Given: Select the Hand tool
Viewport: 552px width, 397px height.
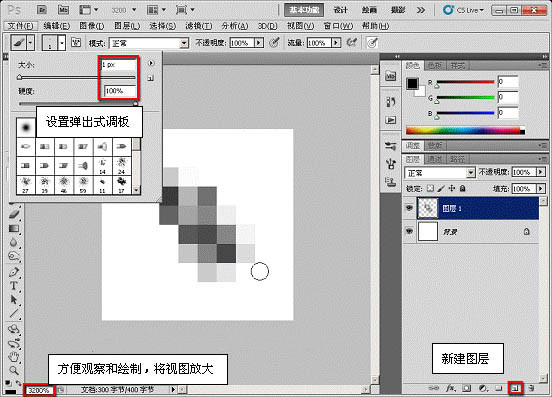Looking at the screenshot, I should [x=14, y=357].
